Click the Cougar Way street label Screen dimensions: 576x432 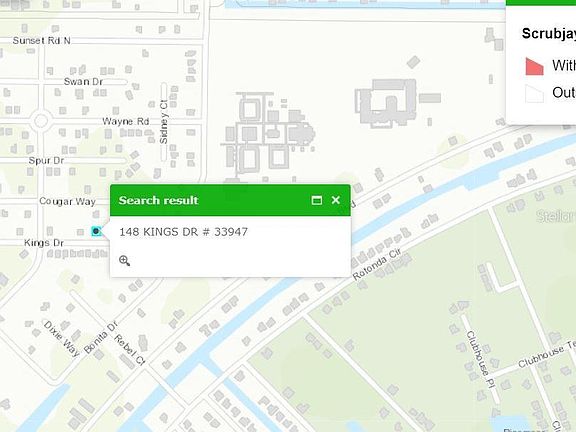click(68, 201)
